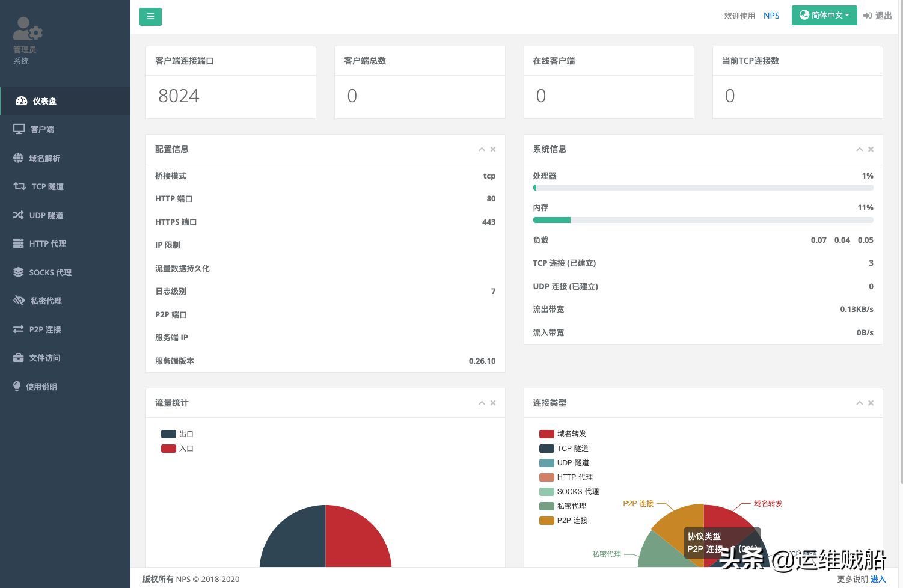The height and width of the screenshot is (588, 903).
Task: Click the 客户端总数 card heading
Action: click(x=365, y=61)
